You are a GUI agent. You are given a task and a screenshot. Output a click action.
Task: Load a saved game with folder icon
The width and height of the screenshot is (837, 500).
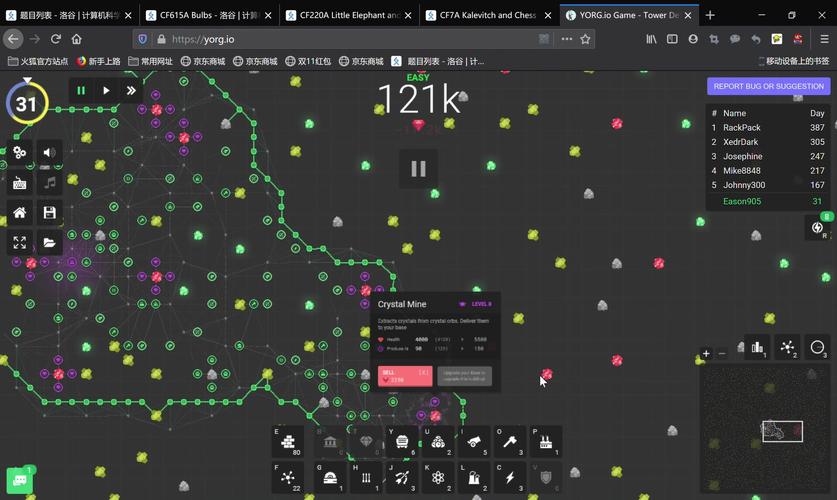tap(50, 243)
